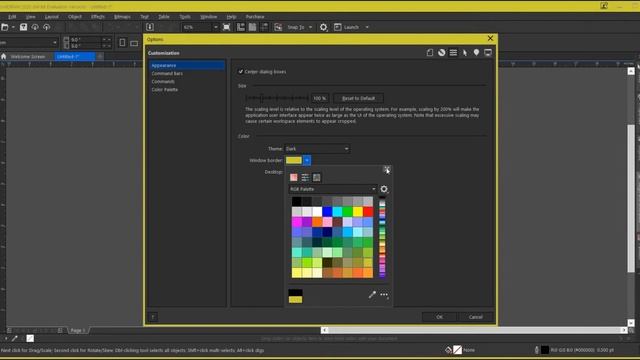
Task: Open the gear options next to RGB Palette
Action: pyautogui.click(x=384, y=189)
